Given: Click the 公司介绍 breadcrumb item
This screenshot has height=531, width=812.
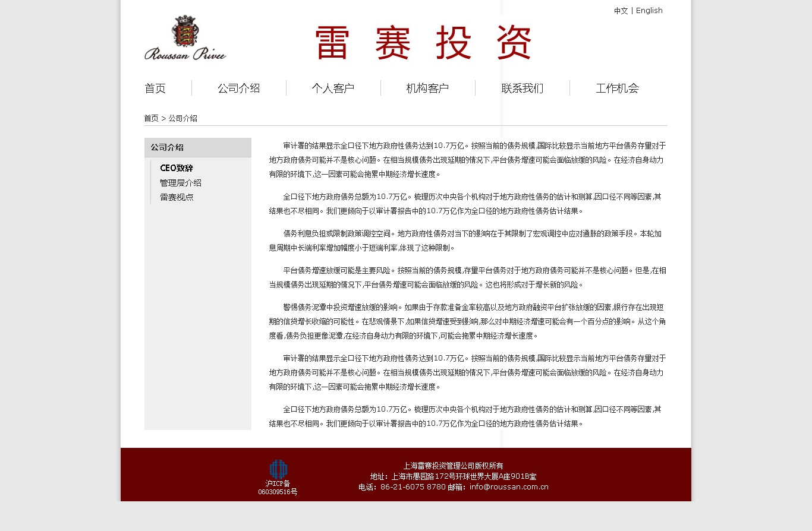Looking at the screenshot, I should [182, 118].
